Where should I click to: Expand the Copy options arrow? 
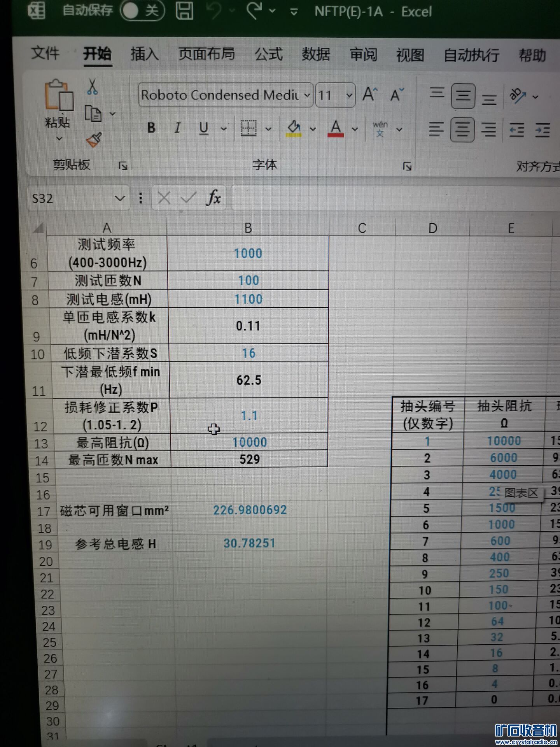tap(112, 114)
